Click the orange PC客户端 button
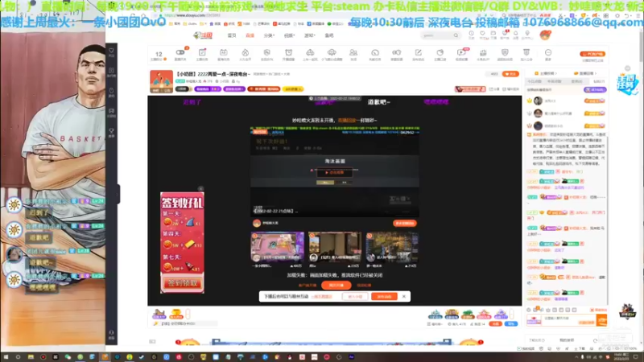644x362 pixels. coord(592,54)
